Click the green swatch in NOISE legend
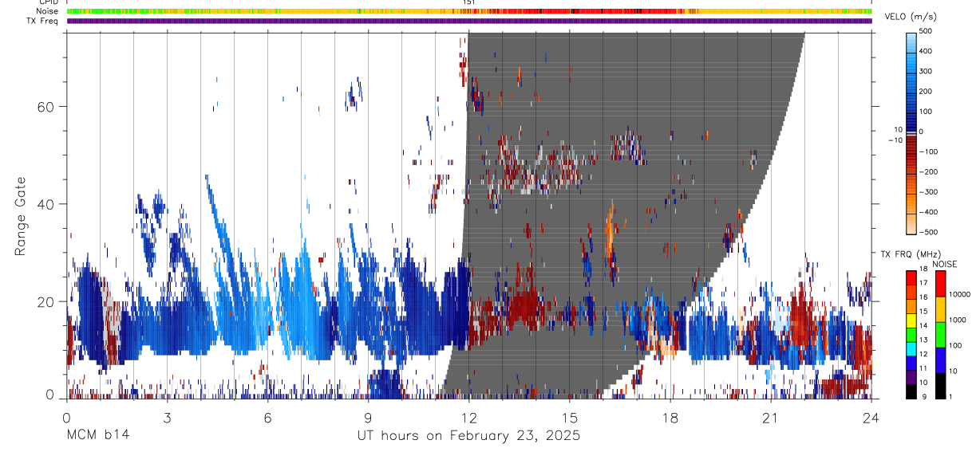The height and width of the screenshot is (452, 980). [940, 335]
